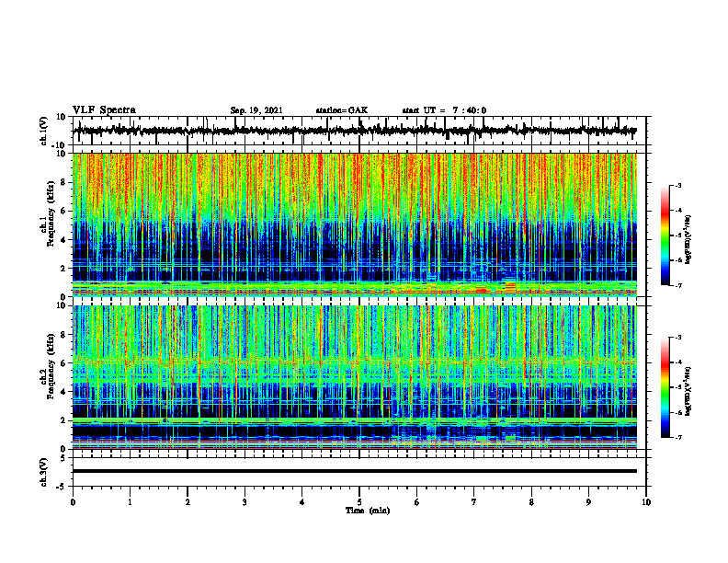Click the time axis tick label "2"
Viewport: 728px width, 563px height.
(x=188, y=502)
